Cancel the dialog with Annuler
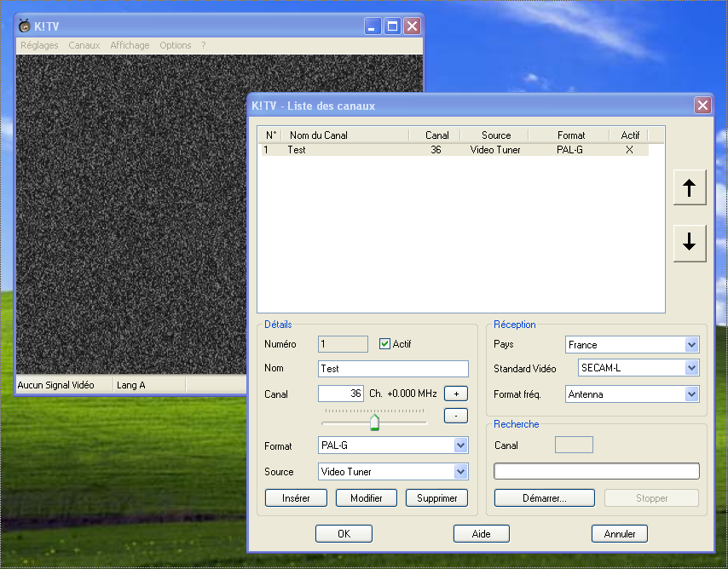 (620, 534)
